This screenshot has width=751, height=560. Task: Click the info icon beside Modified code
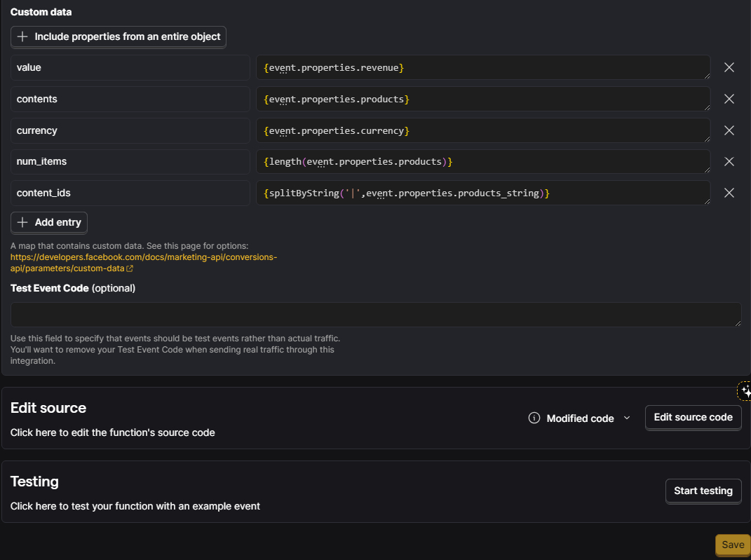tap(534, 418)
